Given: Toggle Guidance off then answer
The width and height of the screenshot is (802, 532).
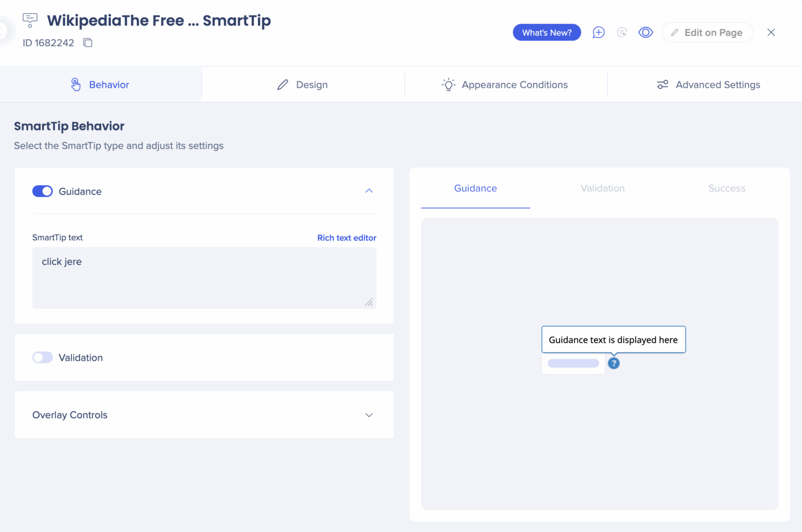Looking at the screenshot, I should pyautogui.click(x=42, y=191).
